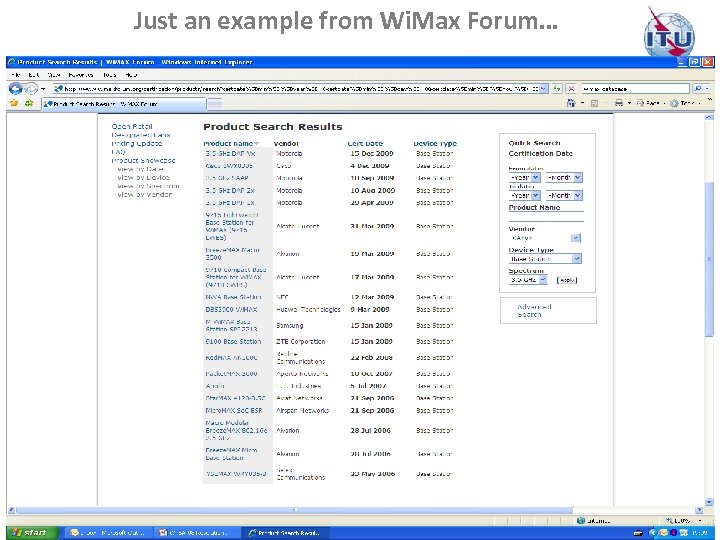Screen dimensions: 720x540
Task: Select View by Date in the sidebar
Action: point(140,169)
